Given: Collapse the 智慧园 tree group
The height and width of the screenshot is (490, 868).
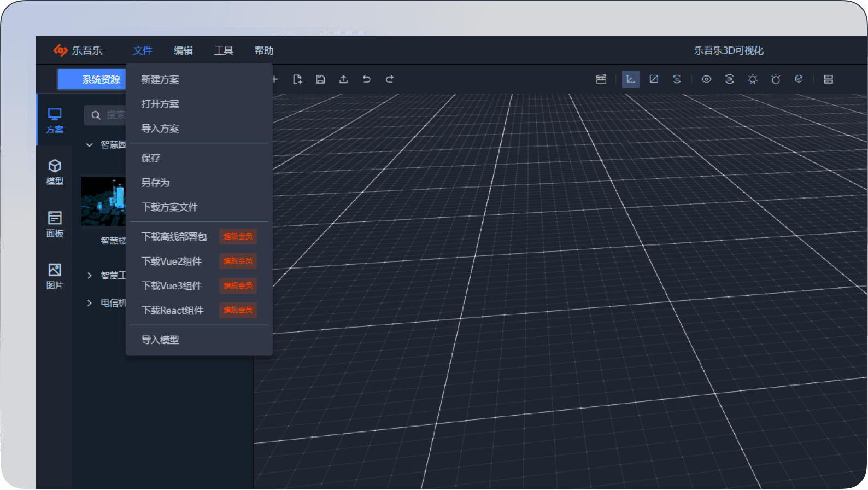Looking at the screenshot, I should pos(90,145).
